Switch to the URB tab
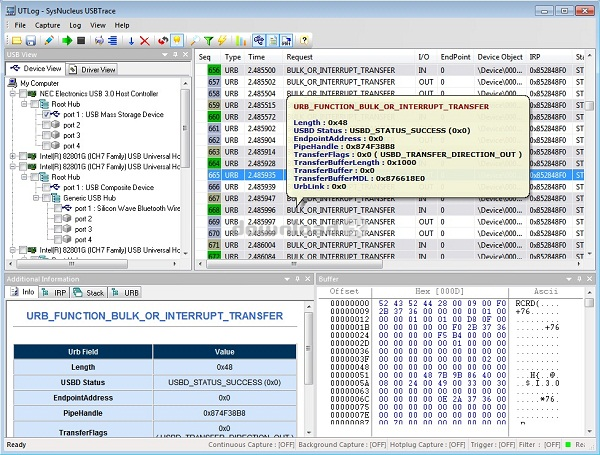This screenshot has width=600, height=455. pos(125,293)
